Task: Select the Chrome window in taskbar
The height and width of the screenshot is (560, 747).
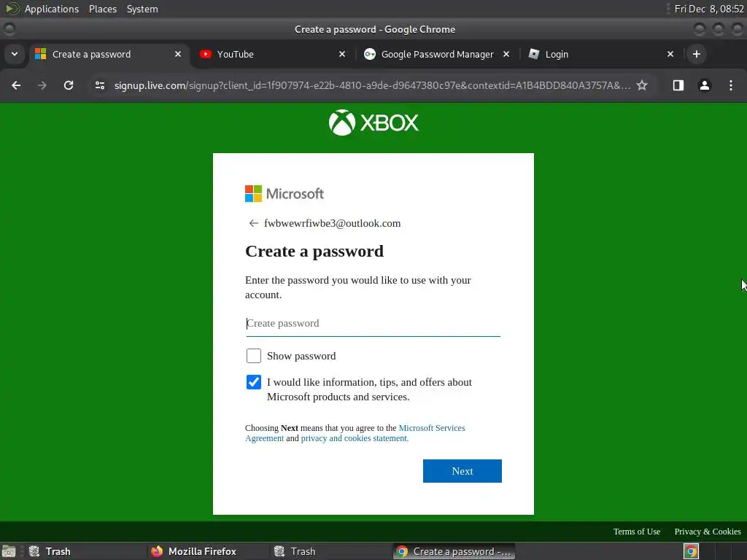Action: (454, 551)
